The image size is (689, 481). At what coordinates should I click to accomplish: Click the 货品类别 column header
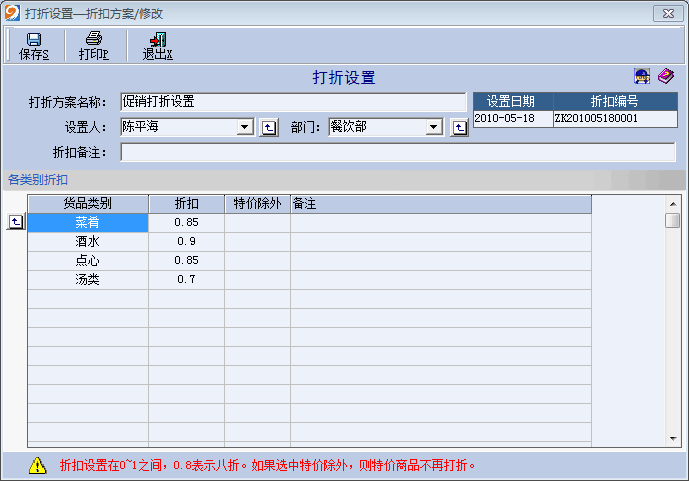click(x=87, y=203)
